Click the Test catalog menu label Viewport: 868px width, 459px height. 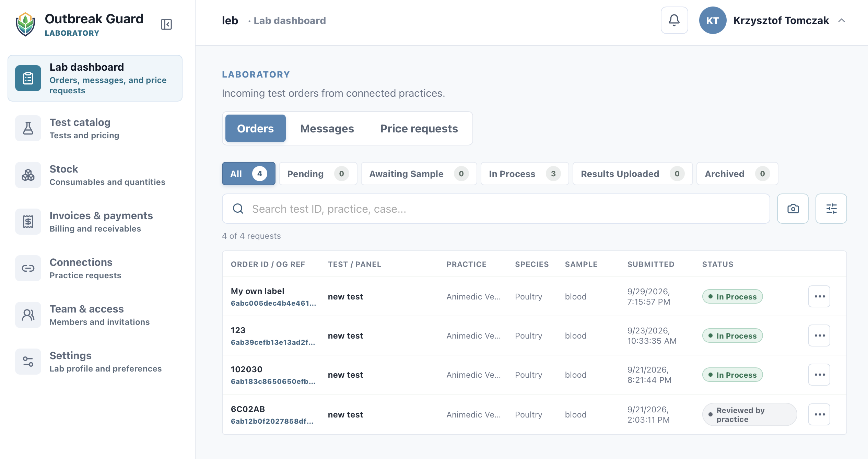(x=80, y=122)
